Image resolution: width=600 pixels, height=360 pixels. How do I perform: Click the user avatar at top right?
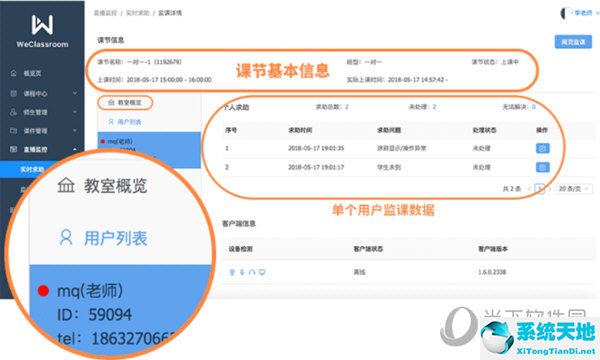(565, 13)
